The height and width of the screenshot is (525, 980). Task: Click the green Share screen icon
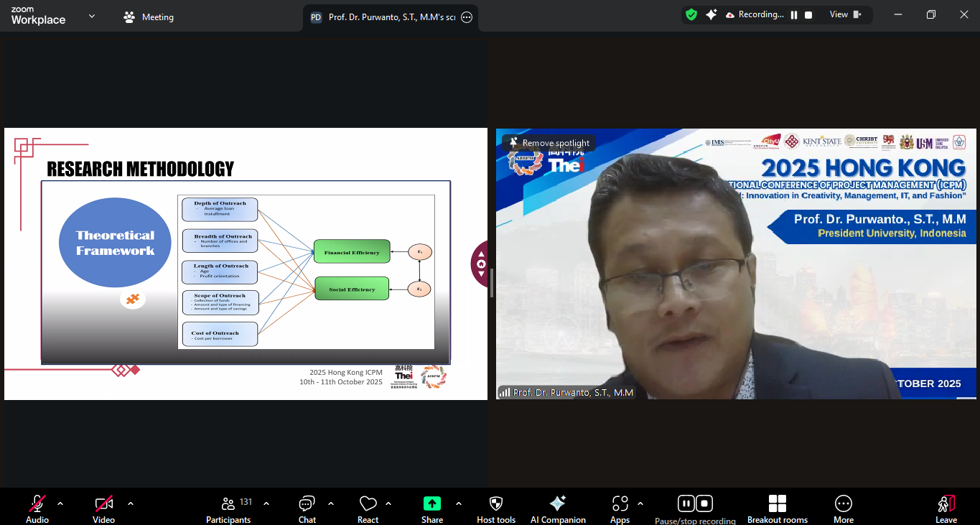click(x=431, y=504)
